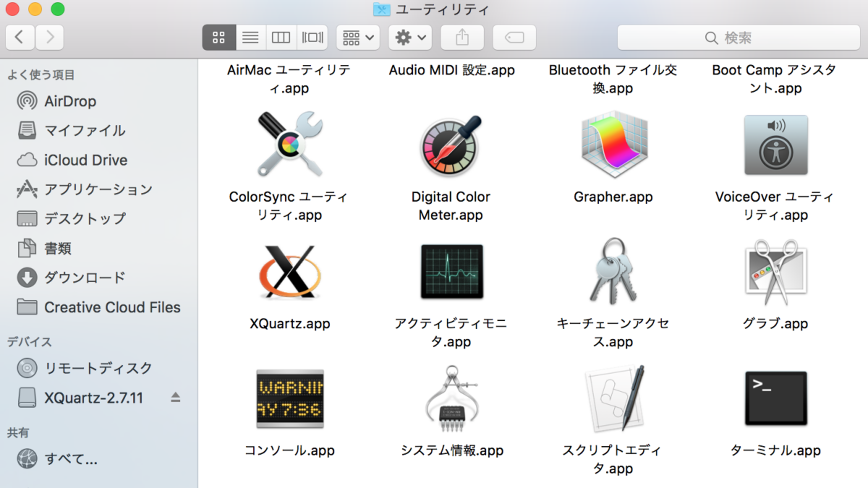Viewport: 868px width, 488px height.
Task: Click the XQuartz.app name label
Action: tap(289, 324)
